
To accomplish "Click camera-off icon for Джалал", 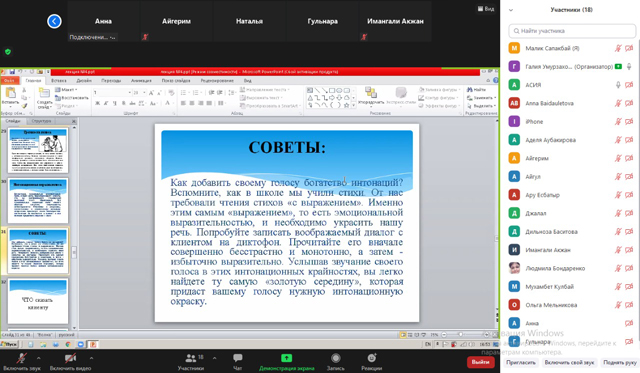I will (x=629, y=213).
